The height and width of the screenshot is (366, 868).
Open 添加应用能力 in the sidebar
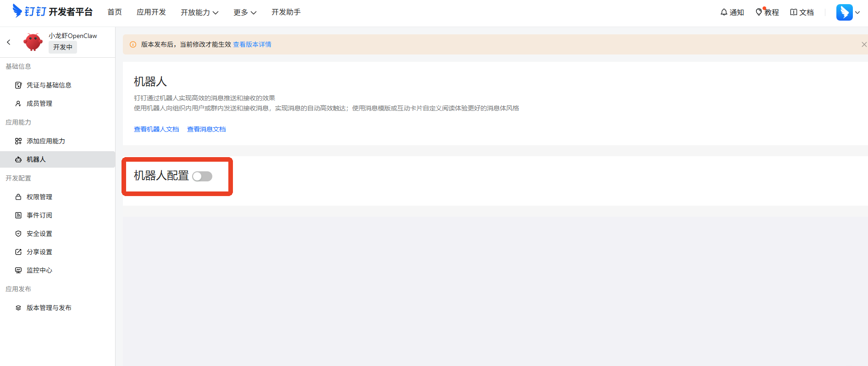pos(46,141)
